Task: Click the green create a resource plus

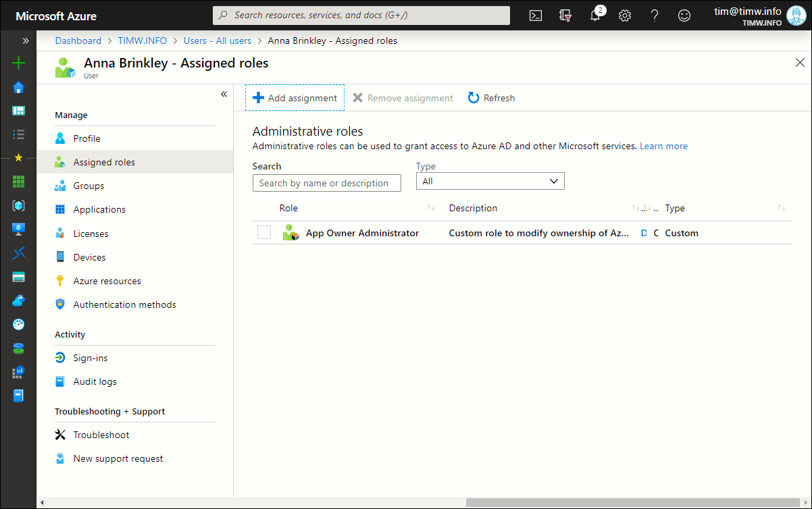Action: 19,63
